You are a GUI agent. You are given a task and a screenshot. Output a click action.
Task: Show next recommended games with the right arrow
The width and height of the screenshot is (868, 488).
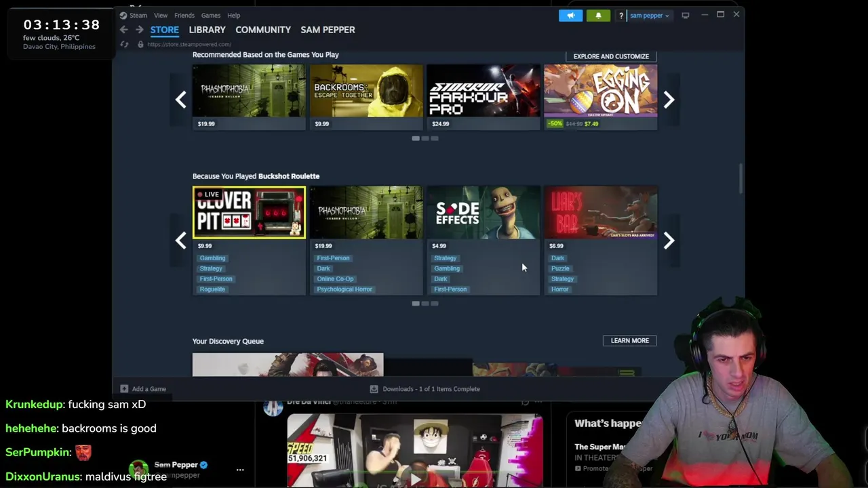669,100
